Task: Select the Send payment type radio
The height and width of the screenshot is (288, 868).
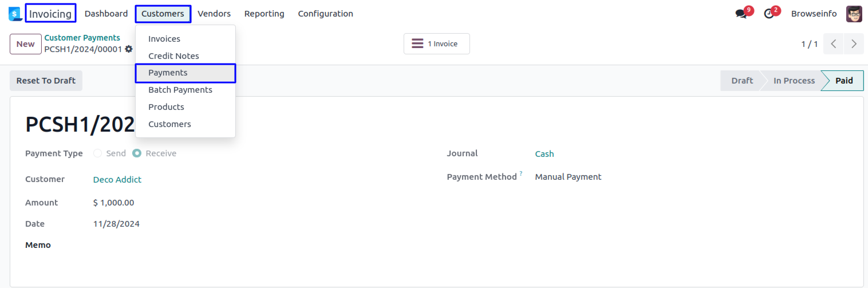Action: coord(97,153)
